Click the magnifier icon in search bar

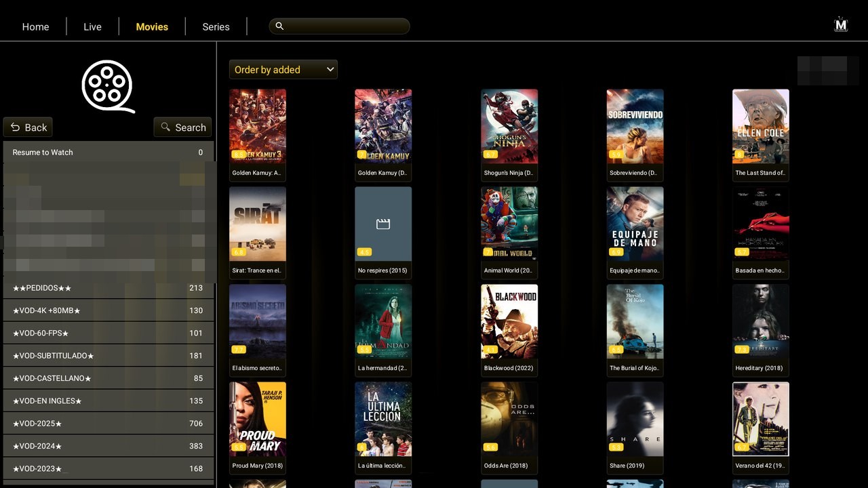tap(279, 26)
